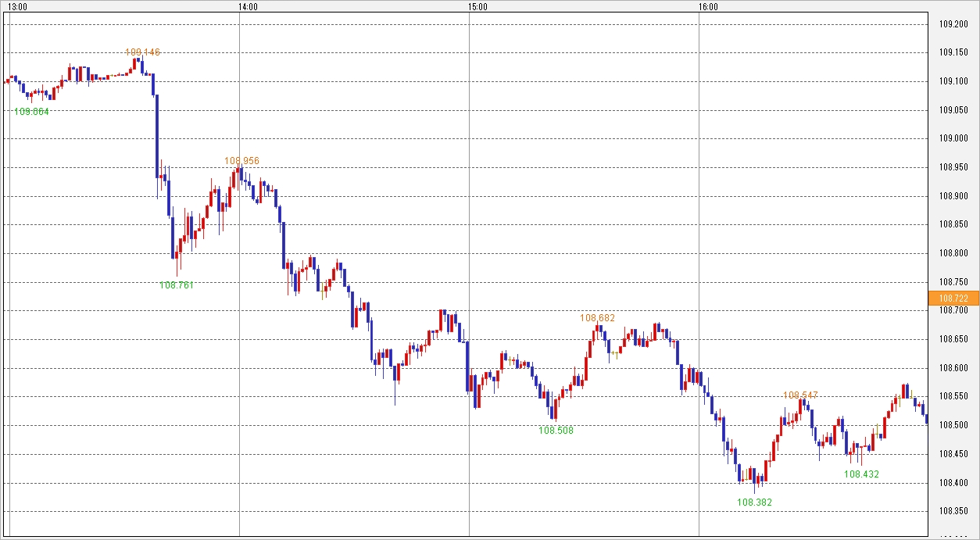Viewport: 980px width, 540px height.
Task: Click the 108.350 price axis label
Action: [x=953, y=511]
